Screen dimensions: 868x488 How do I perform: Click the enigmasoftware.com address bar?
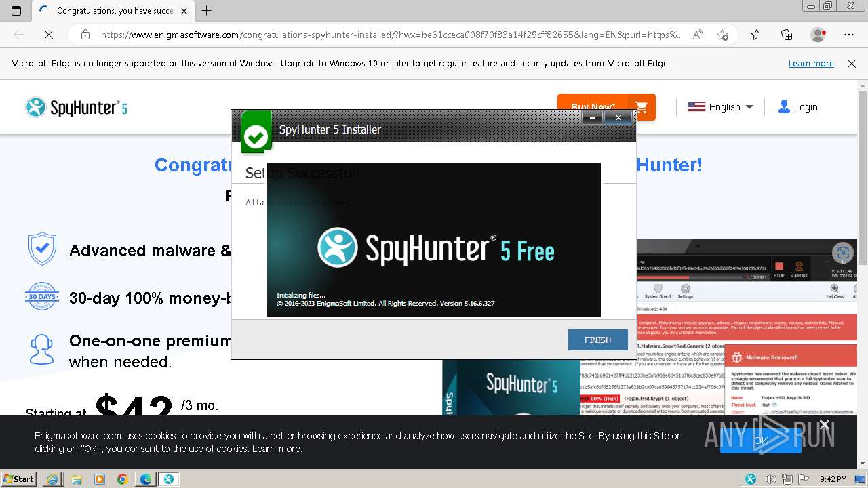tap(391, 35)
